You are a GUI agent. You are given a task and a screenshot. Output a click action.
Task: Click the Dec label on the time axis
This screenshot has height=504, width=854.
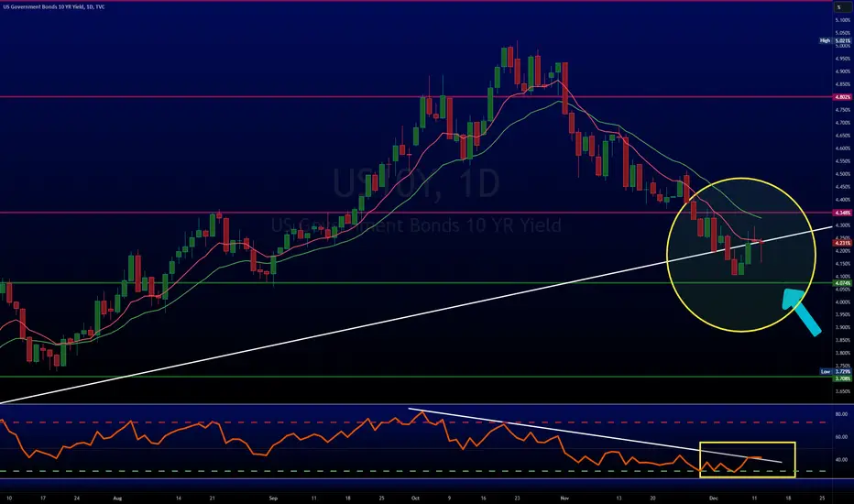click(x=714, y=498)
